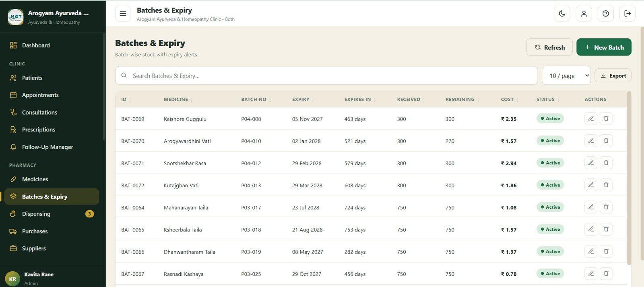Screen dimensions: 644x287
Task: Sort by Batch No column
Action: click(x=256, y=99)
